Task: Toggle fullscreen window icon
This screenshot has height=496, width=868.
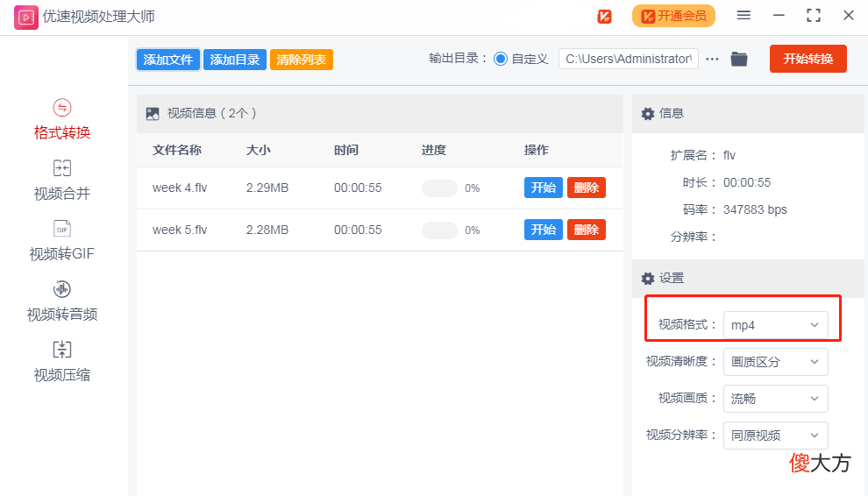Action: click(x=813, y=16)
